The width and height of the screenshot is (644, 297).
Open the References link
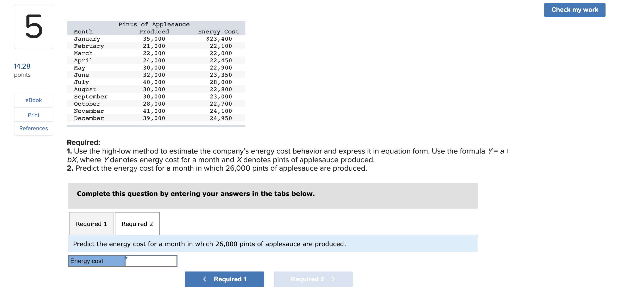(33, 128)
